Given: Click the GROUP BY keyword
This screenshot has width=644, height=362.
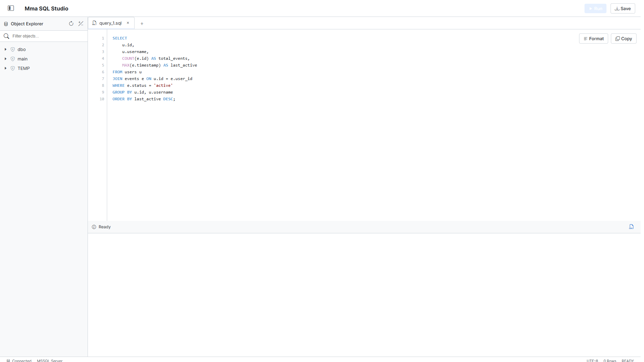Looking at the screenshot, I should pyautogui.click(x=122, y=92).
